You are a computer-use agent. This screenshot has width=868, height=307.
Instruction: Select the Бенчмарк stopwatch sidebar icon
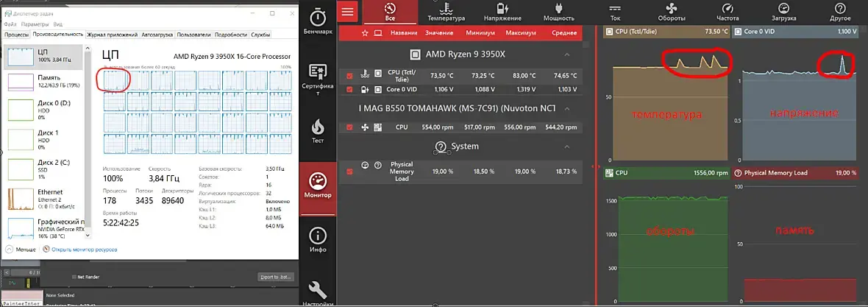(318, 17)
